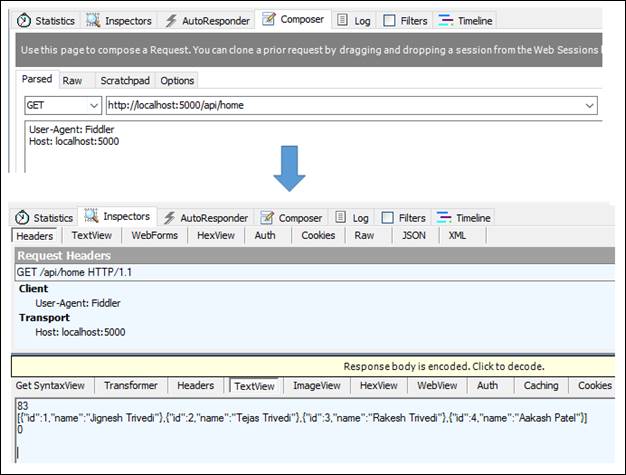Click the Log document icon in top panel
626x475 pixels.
pyautogui.click(x=342, y=20)
